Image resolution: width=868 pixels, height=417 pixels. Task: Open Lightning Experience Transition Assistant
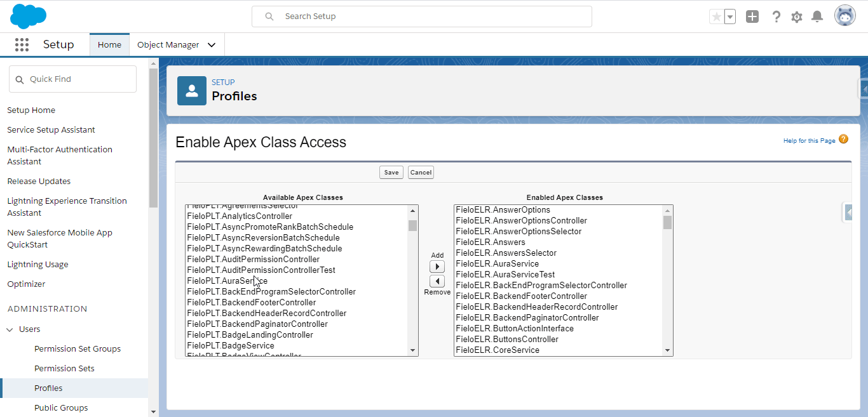click(x=67, y=207)
